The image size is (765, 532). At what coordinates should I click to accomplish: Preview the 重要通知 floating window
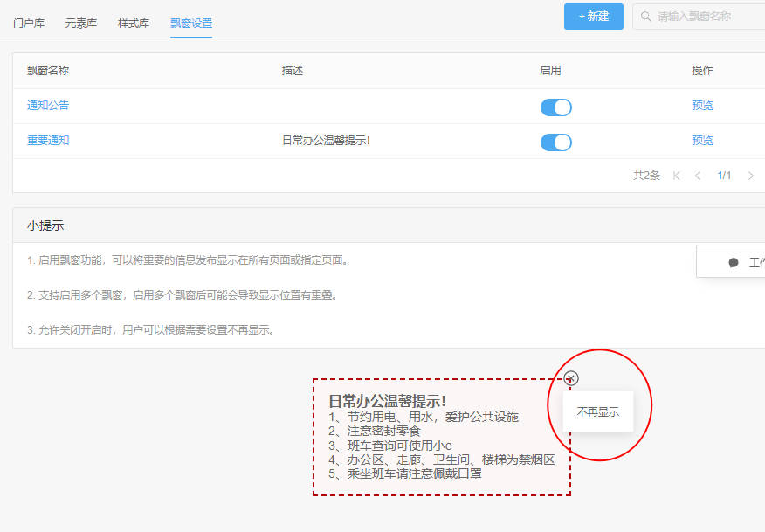702,140
